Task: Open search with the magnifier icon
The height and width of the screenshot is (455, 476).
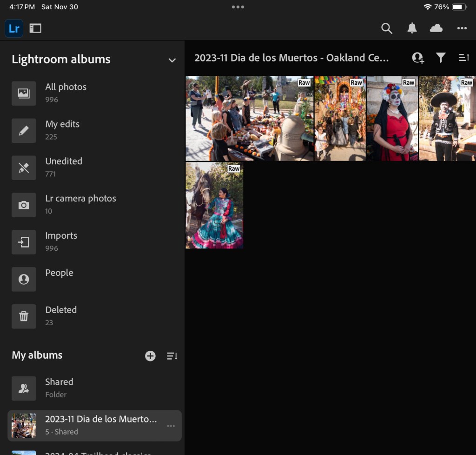Action: 387,28
